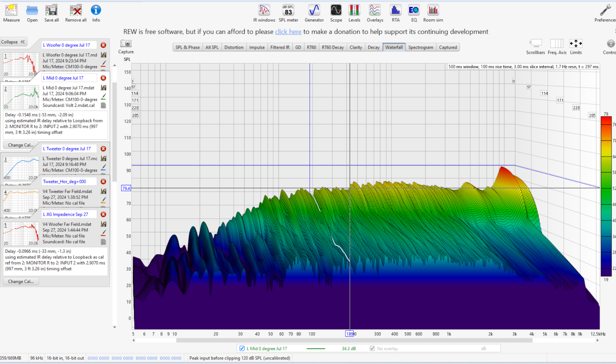Edit the L Mid 0 degree name field
616x364 pixels.
tap(69, 78)
